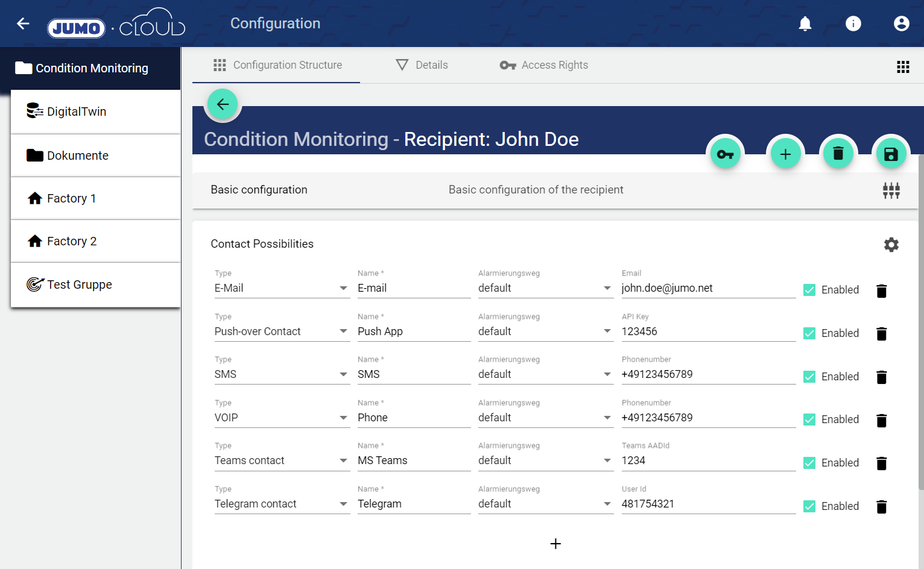Open Type dropdown showing Push-over Contact
The width and height of the screenshot is (924, 569).
coord(281,332)
